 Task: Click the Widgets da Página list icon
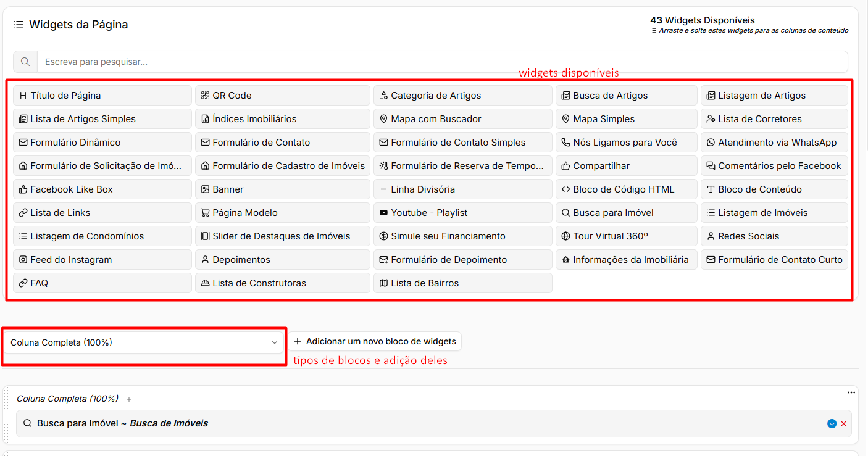[19, 25]
